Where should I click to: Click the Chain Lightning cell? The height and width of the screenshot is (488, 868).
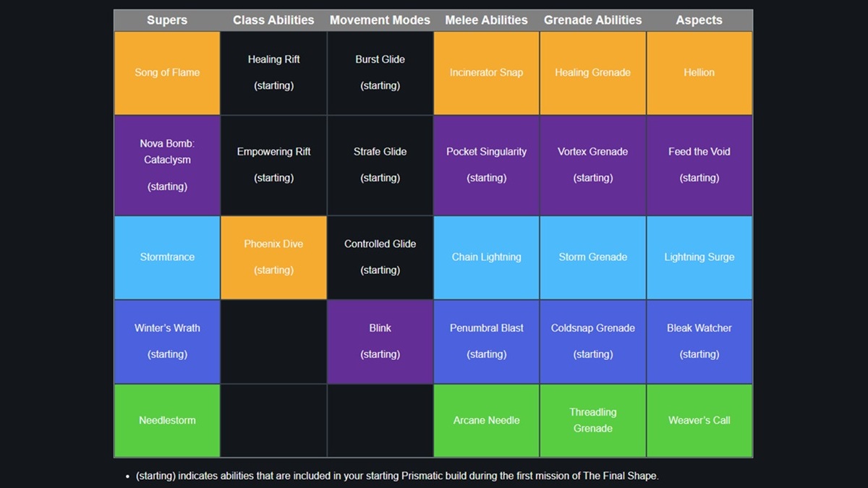coord(486,257)
